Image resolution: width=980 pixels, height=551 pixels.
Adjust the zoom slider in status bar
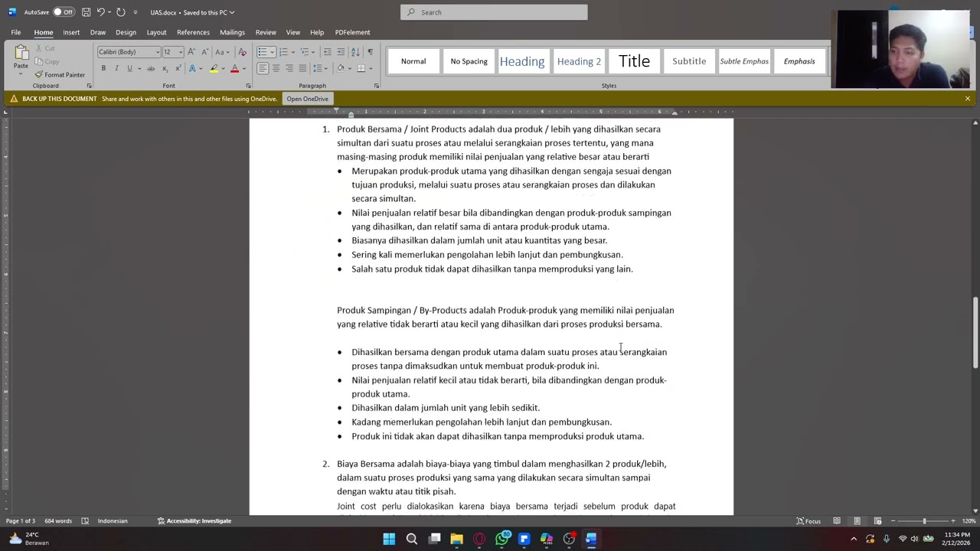[924, 521]
